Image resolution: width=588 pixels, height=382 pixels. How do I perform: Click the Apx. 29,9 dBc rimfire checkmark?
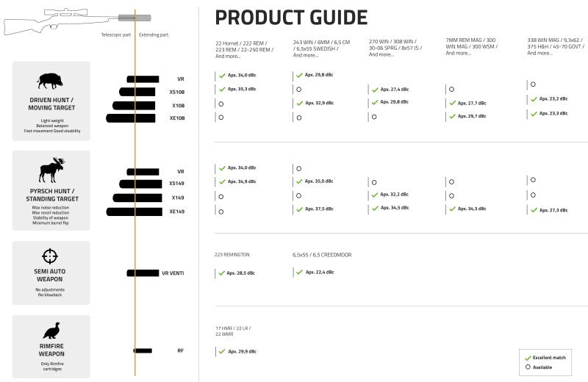click(221, 352)
